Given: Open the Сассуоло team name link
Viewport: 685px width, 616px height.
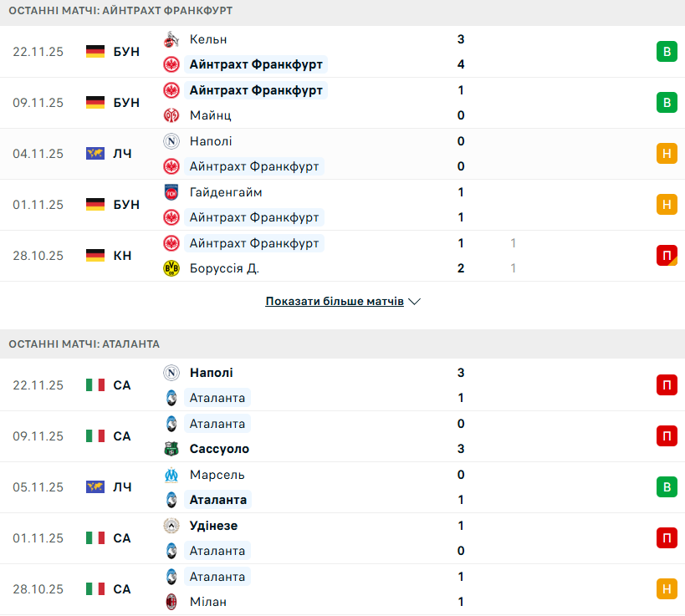Looking at the screenshot, I should 219,449.
